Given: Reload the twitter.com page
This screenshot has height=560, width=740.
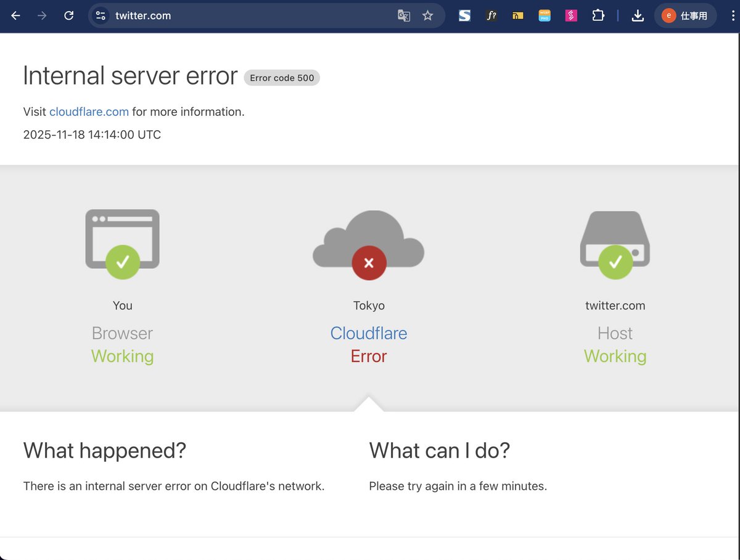Looking at the screenshot, I should [69, 16].
